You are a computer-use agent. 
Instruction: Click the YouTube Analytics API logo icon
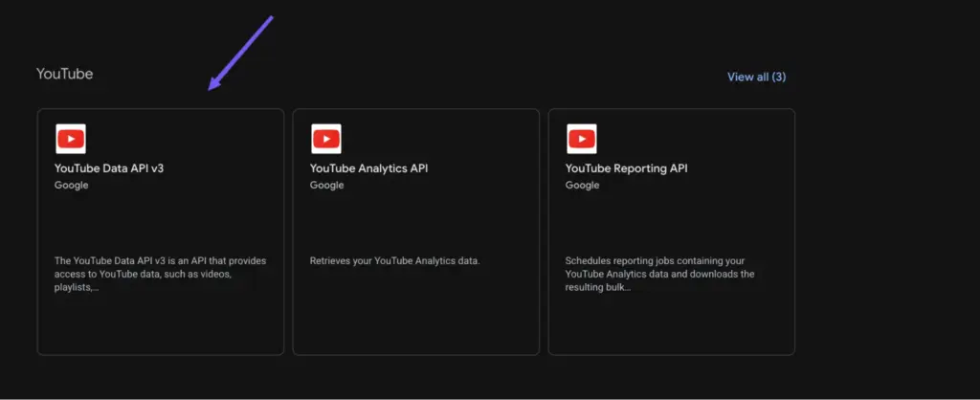[x=326, y=139]
